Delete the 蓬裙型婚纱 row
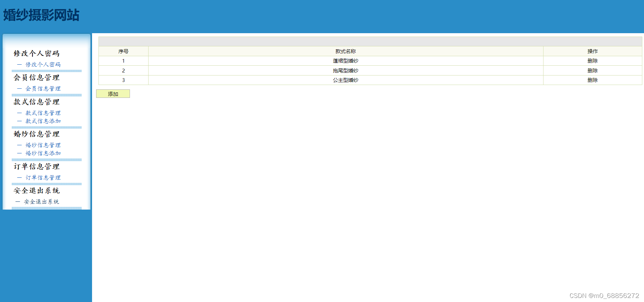The image size is (644, 302). pyautogui.click(x=593, y=61)
